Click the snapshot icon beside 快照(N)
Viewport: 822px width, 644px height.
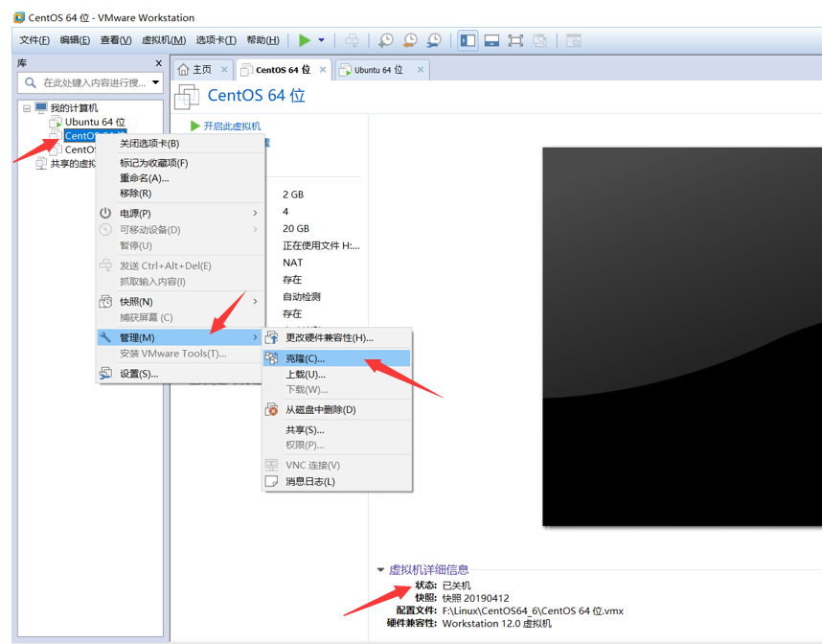click(x=105, y=302)
